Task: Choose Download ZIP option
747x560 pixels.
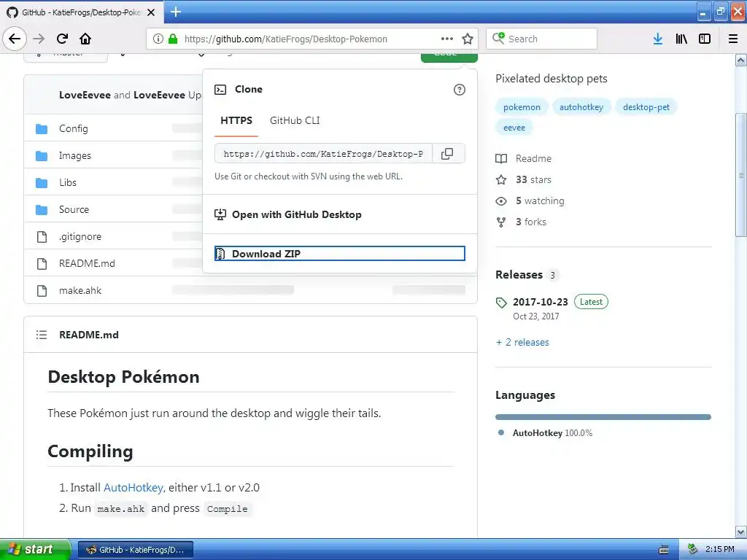Action: 340,253
